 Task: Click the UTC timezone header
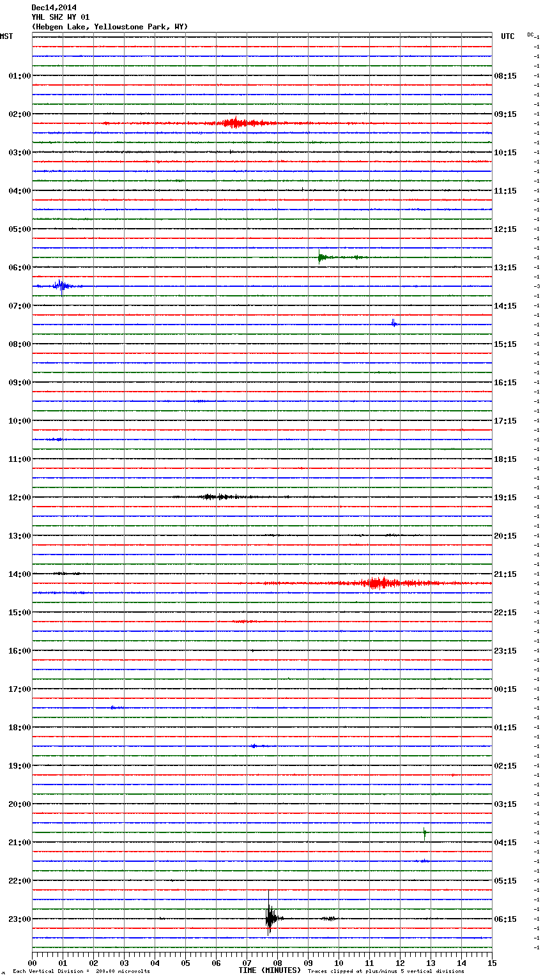click(508, 36)
